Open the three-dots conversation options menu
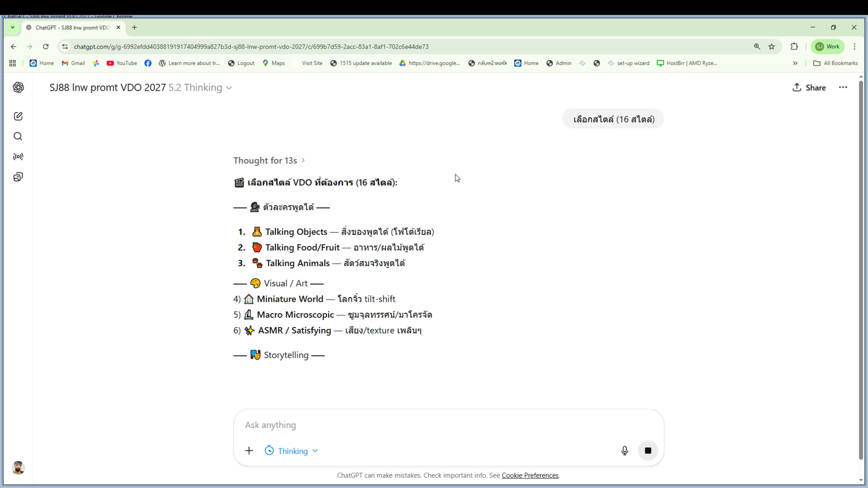 [843, 88]
